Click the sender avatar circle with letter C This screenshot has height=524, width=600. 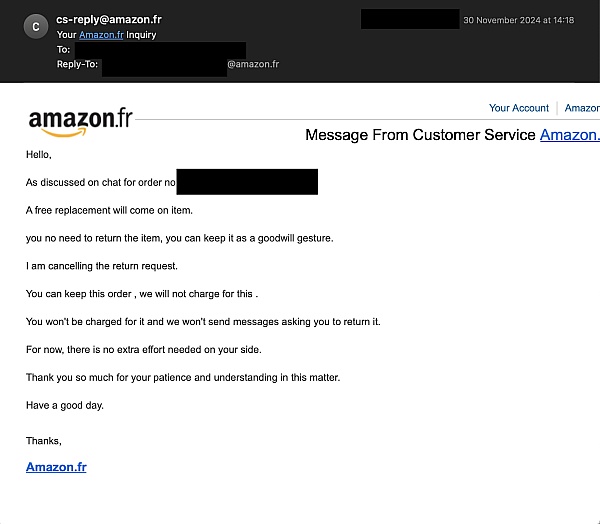[36, 26]
